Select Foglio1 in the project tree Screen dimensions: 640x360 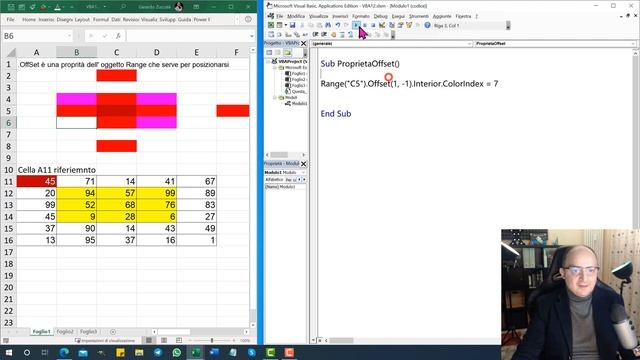pos(298,73)
